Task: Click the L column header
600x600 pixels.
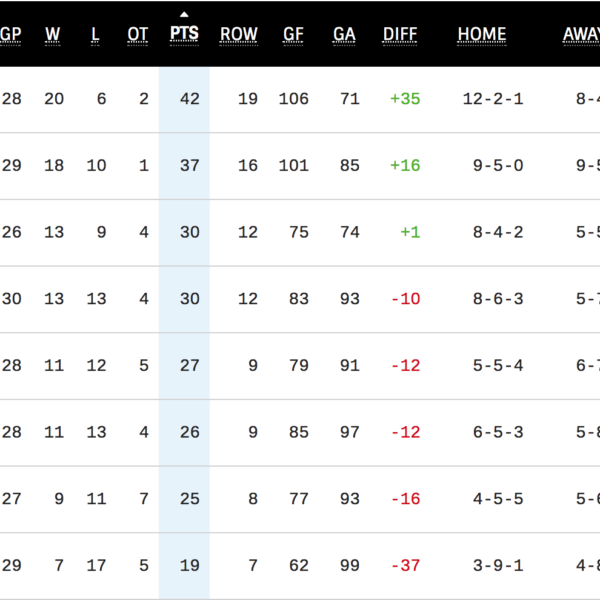Action: click(x=95, y=34)
